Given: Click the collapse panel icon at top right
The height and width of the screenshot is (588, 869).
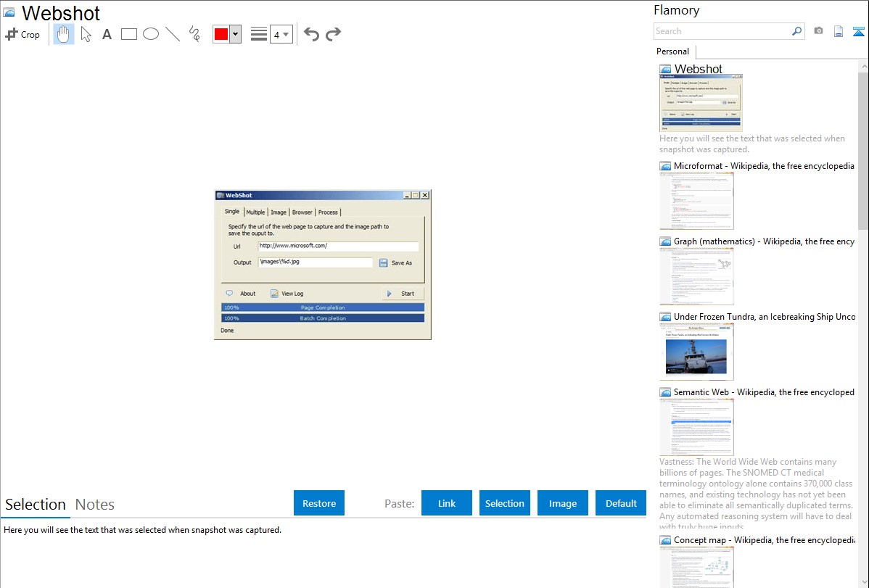Looking at the screenshot, I should point(858,31).
